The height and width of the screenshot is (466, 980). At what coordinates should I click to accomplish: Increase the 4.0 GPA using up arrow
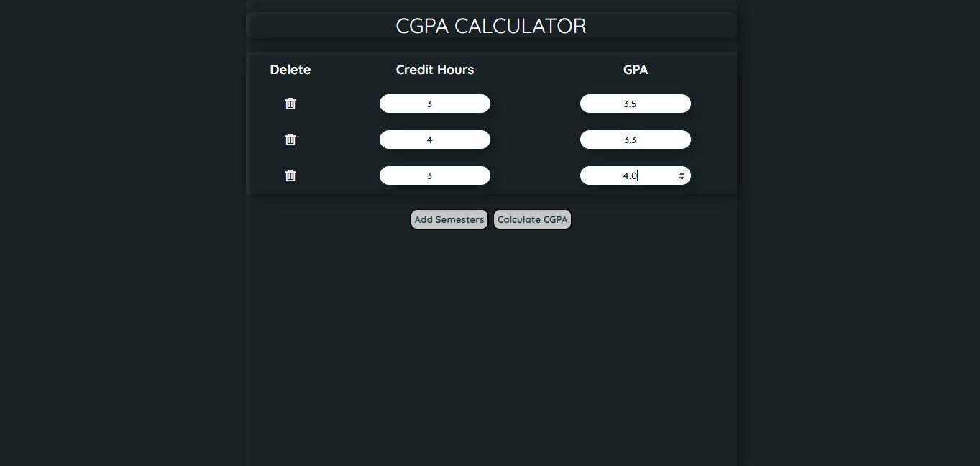click(x=682, y=173)
